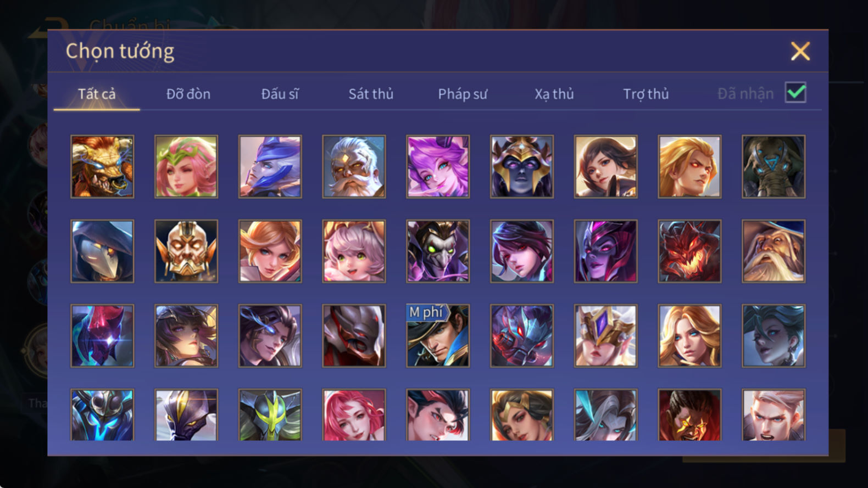Switch to the Trợ thủ tab
This screenshot has width=868, height=488.
pyautogui.click(x=646, y=94)
